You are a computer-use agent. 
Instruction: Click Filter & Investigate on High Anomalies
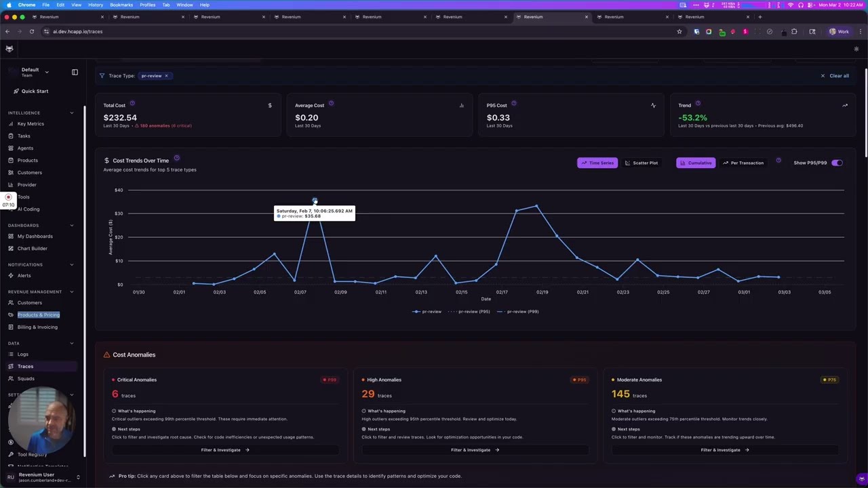[x=475, y=450]
